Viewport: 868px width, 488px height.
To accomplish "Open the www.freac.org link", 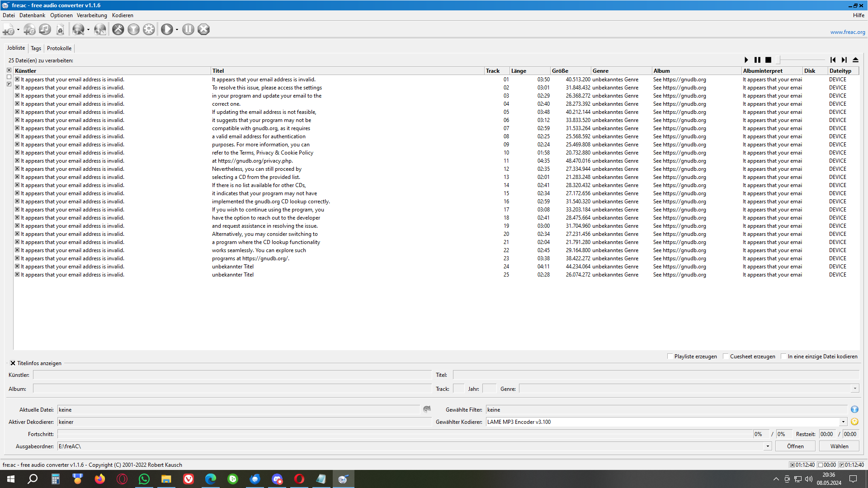I will 847,32.
